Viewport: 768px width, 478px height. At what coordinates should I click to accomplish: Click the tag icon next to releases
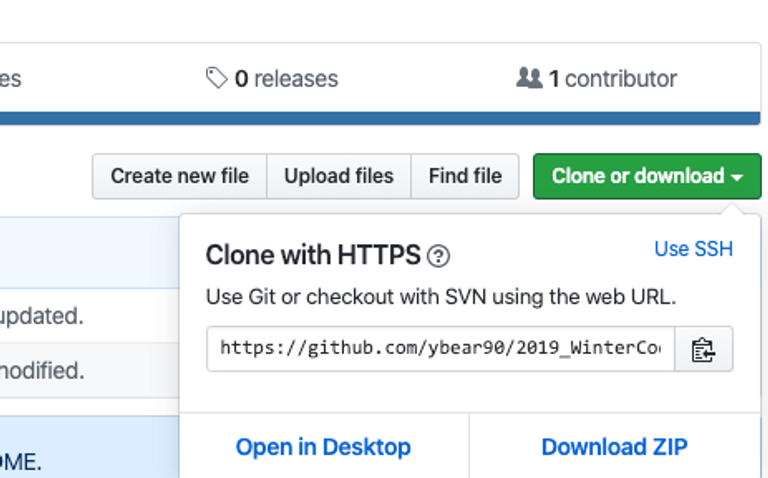216,78
